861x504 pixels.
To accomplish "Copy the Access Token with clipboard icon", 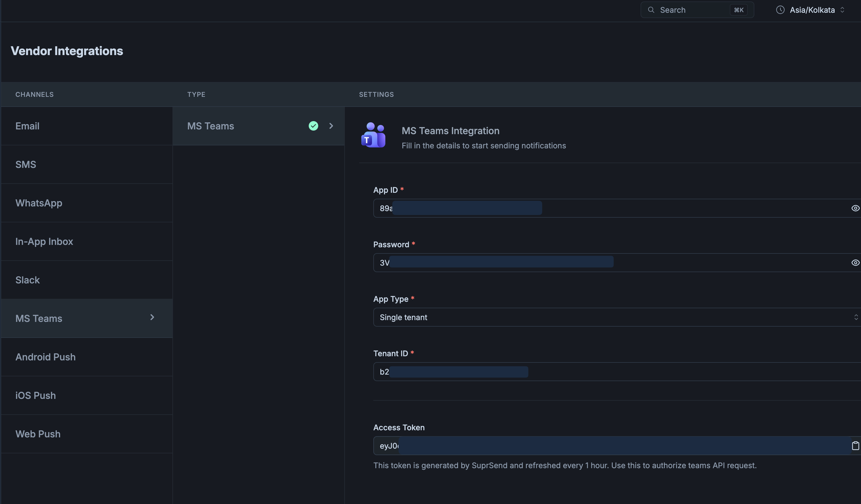I will pyautogui.click(x=855, y=446).
